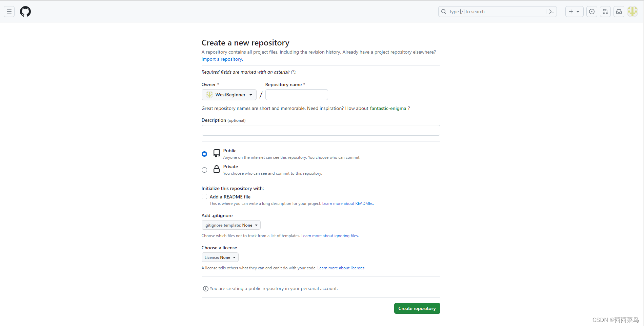The width and height of the screenshot is (644, 326).
Task: Click the Import a repository link
Action: pos(222,59)
